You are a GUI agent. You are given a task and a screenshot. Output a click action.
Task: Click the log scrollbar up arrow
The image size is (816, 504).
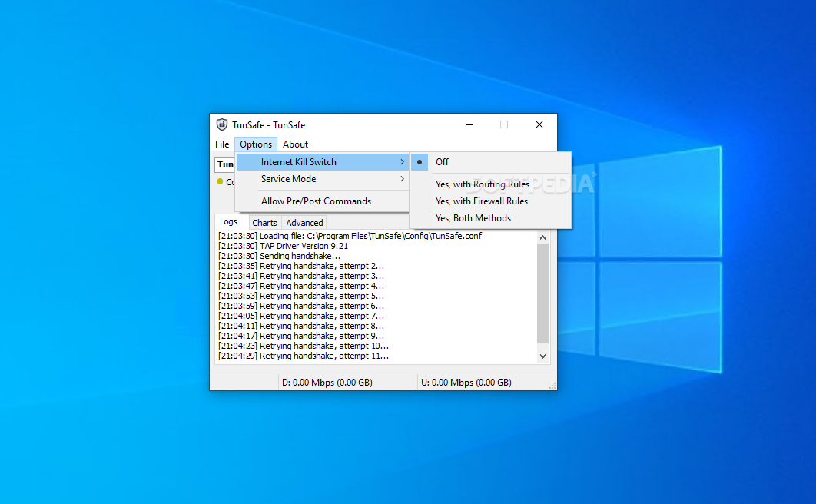click(x=542, y=237)
